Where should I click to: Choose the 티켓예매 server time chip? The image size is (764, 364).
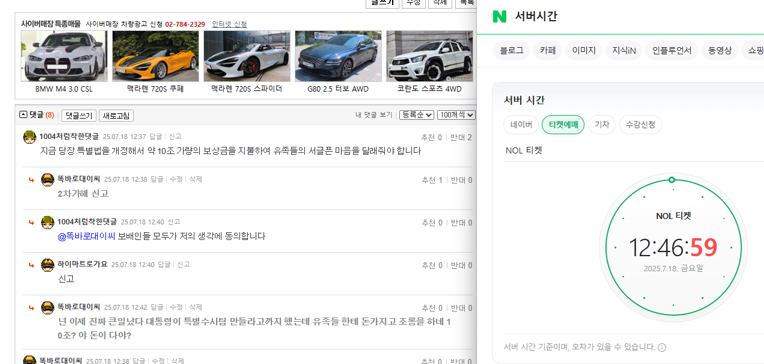pyautogui.click(x=563, y=125)
